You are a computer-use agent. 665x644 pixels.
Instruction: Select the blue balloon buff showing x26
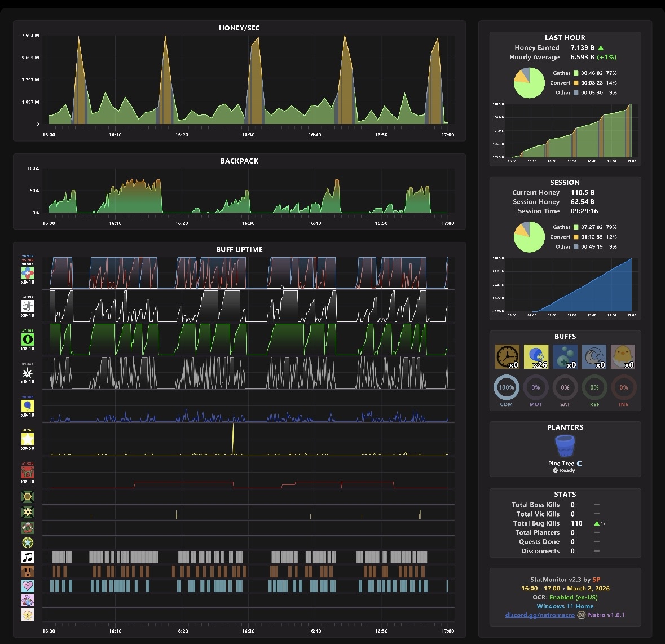pyautogui.click(x=536, y=356)
